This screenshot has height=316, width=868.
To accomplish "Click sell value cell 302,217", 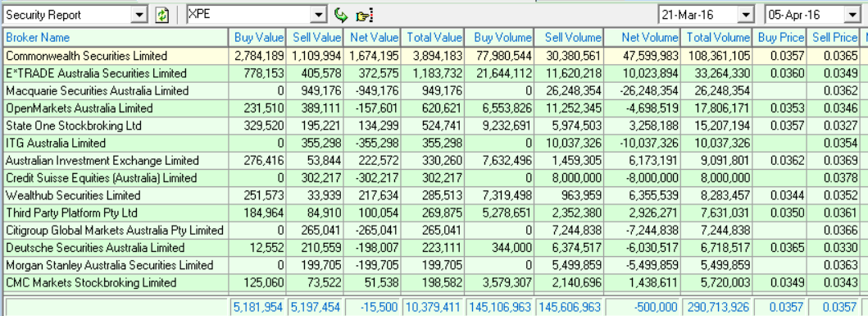I will [x=315, y=178].
